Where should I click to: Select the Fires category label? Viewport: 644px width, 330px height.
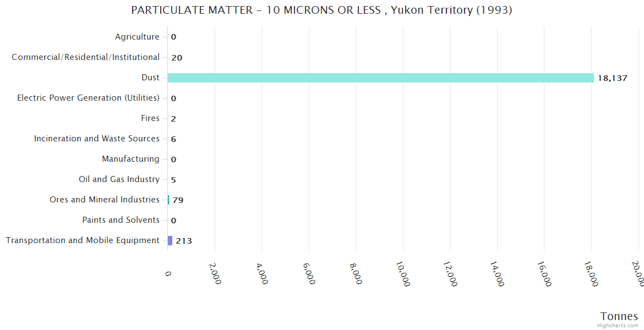[150, 118]
